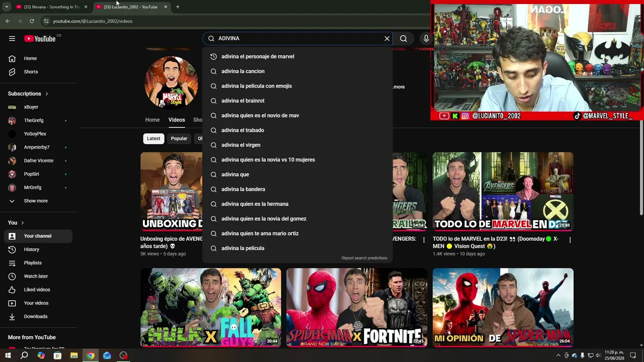This screenshot has width=644, height=362.
Task: Switch to the channel Home tab
Action: coord(152,120)
